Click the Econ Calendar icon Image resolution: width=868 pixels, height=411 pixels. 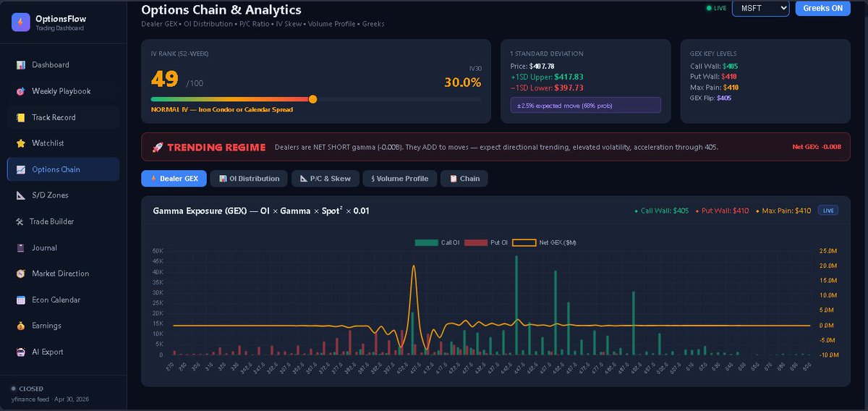pos(20,300)
